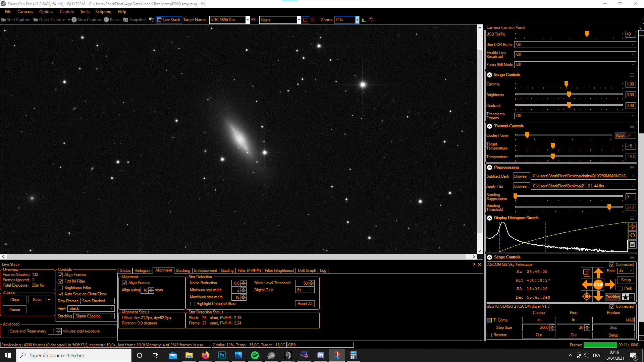
Task: Tick the Park checkbox
Action: (x=620, y=289)
